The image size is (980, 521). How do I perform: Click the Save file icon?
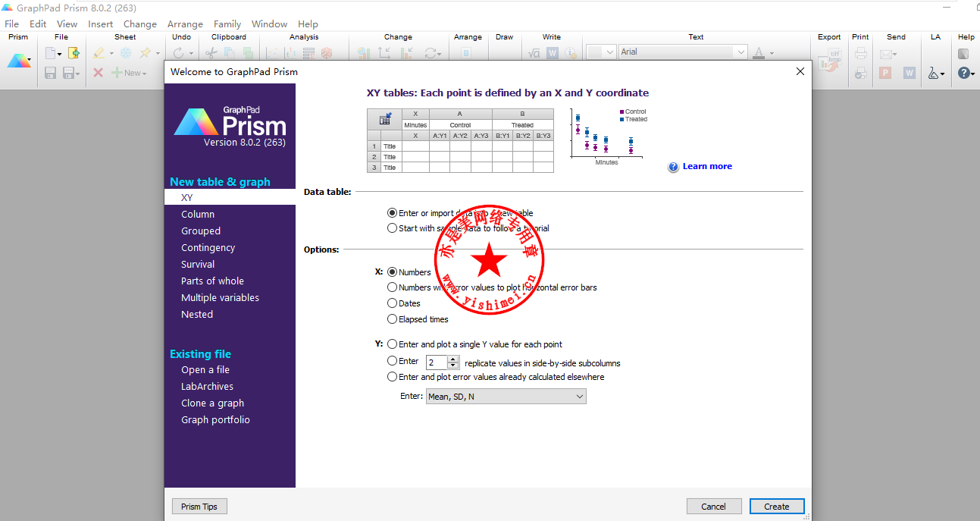click(x=51, y=73)
